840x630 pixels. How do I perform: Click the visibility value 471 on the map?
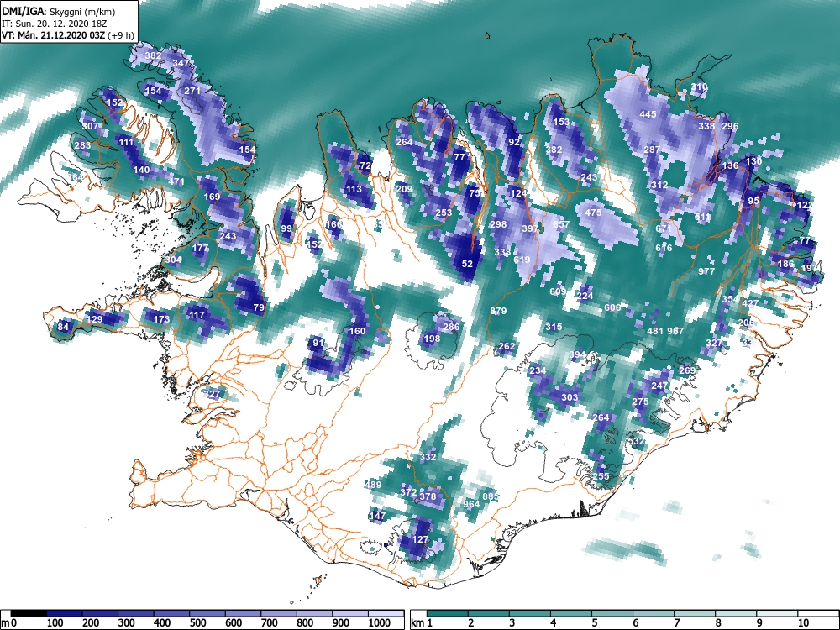pyautogui.click(x=176, y=181)
